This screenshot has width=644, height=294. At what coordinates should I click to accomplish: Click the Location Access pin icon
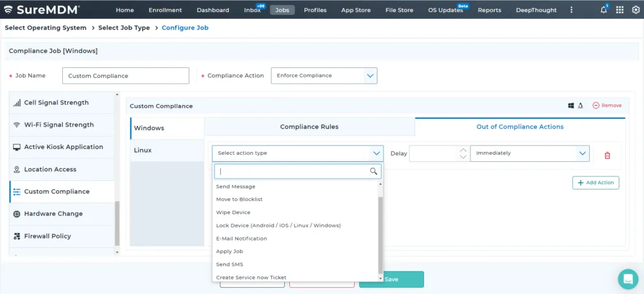pyautogui.click(x=17, y=169)
